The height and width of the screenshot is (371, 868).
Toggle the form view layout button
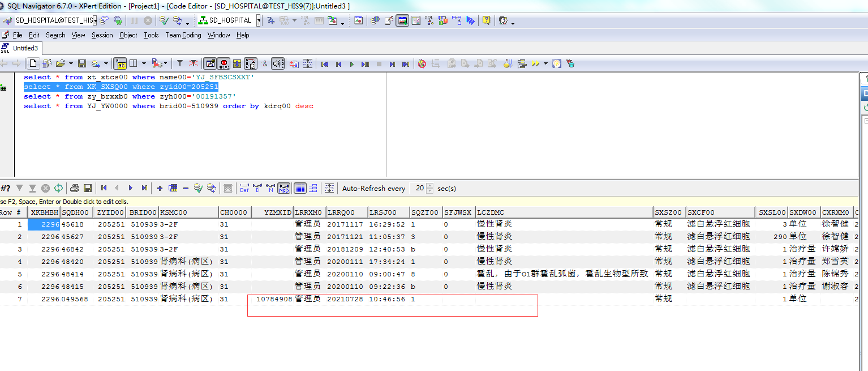pos(313,188)
